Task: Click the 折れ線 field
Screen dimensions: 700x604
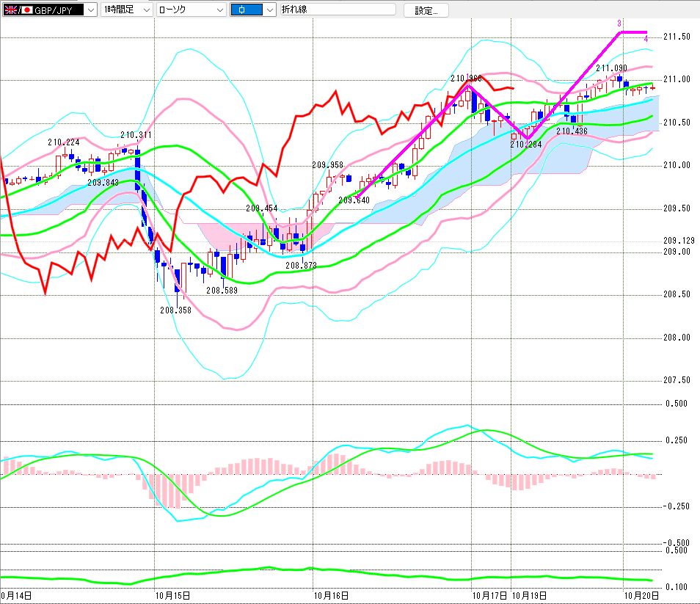Action: [x=338, y=10]
